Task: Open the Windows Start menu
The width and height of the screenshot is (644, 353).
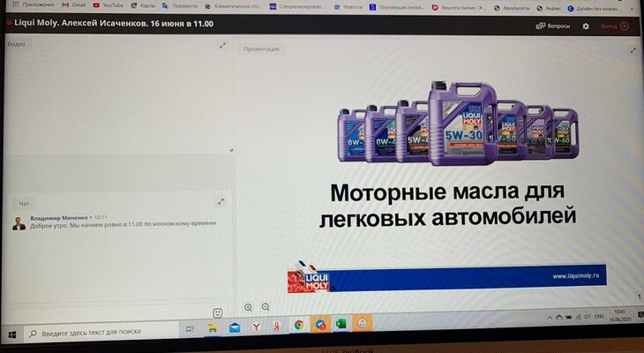Action: [x=12, y=335]
